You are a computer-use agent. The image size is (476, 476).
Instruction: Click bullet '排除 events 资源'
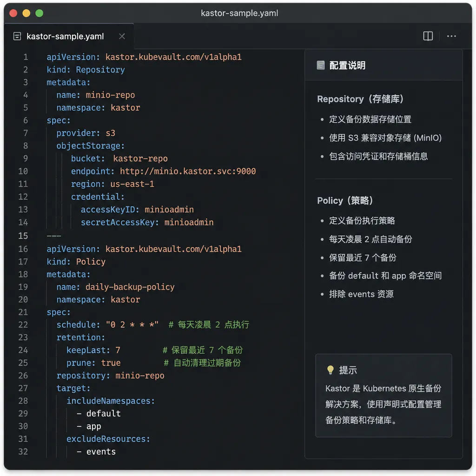[361, 294]
